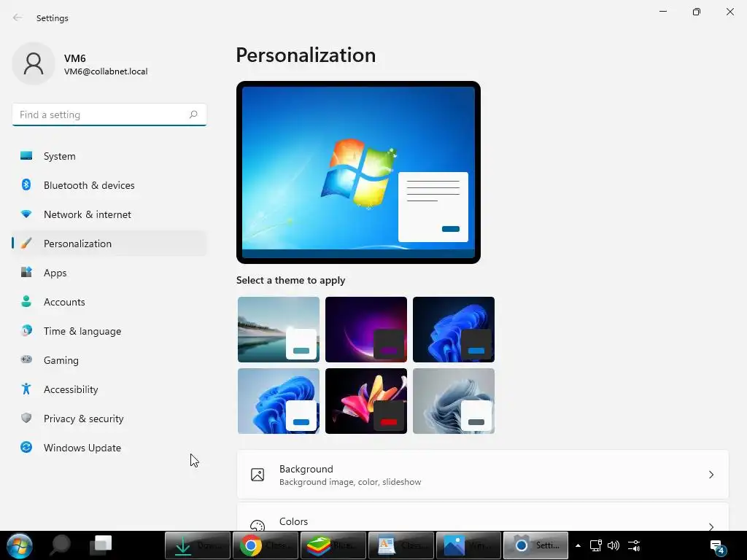
Task: Click the Accounts person icon in sidebar
Action: tap(26, 301)
